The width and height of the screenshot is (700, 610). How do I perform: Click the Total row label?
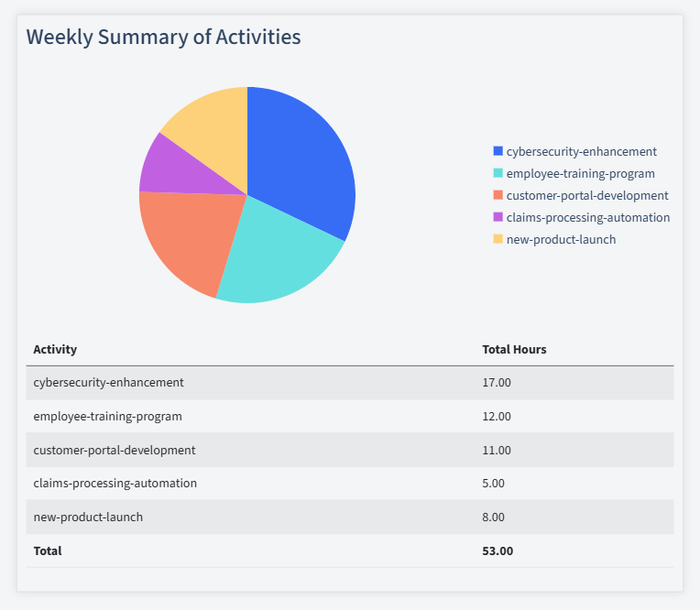(x=48, y=550)
